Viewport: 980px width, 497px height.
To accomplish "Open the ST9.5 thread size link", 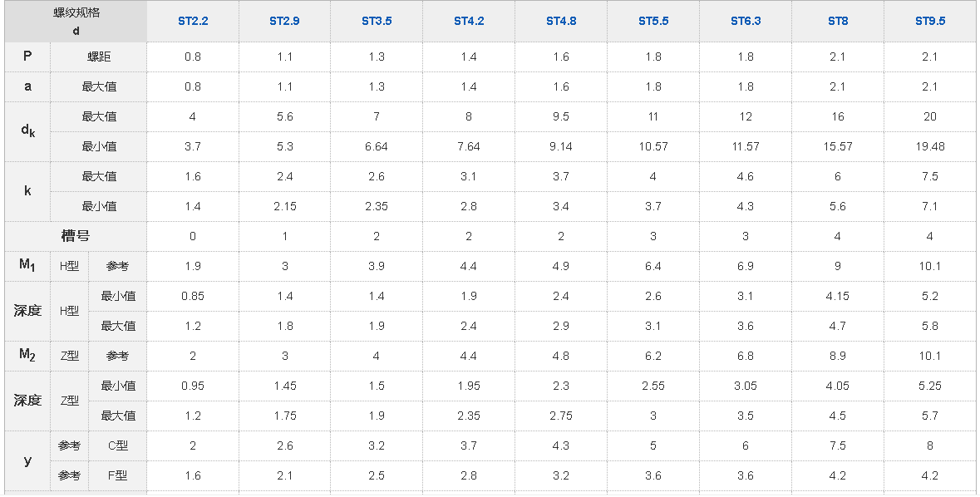I will tap(930, 21).
